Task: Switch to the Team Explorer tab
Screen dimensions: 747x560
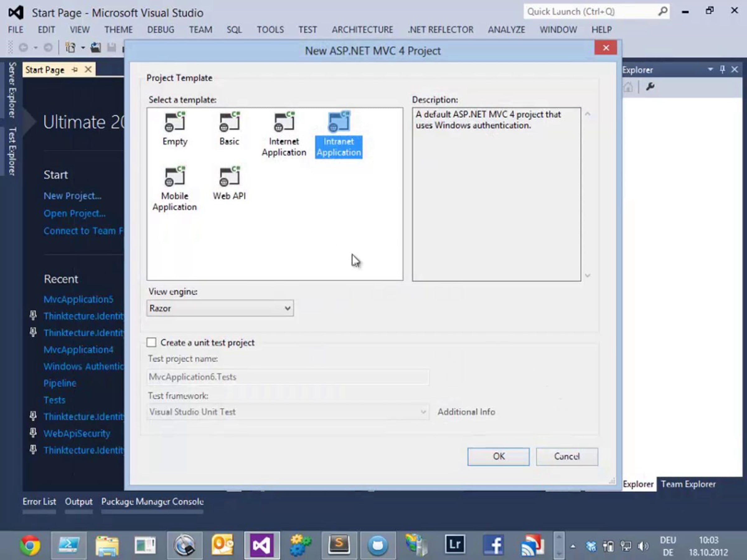Action: pos(688,484)
